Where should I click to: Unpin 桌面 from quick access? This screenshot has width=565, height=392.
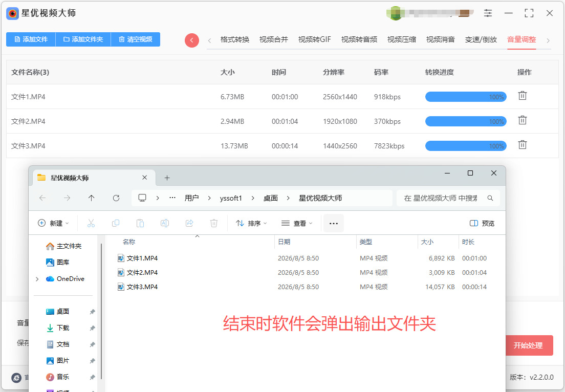coord(92,312)
